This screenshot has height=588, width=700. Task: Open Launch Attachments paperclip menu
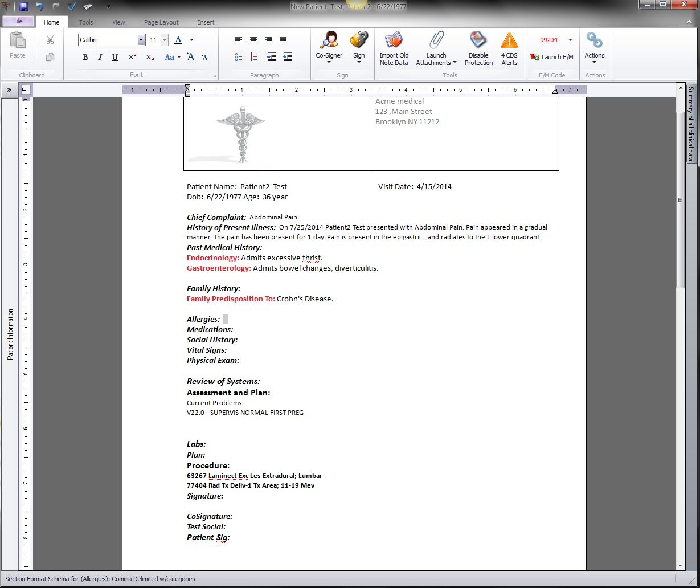(436, 48)
